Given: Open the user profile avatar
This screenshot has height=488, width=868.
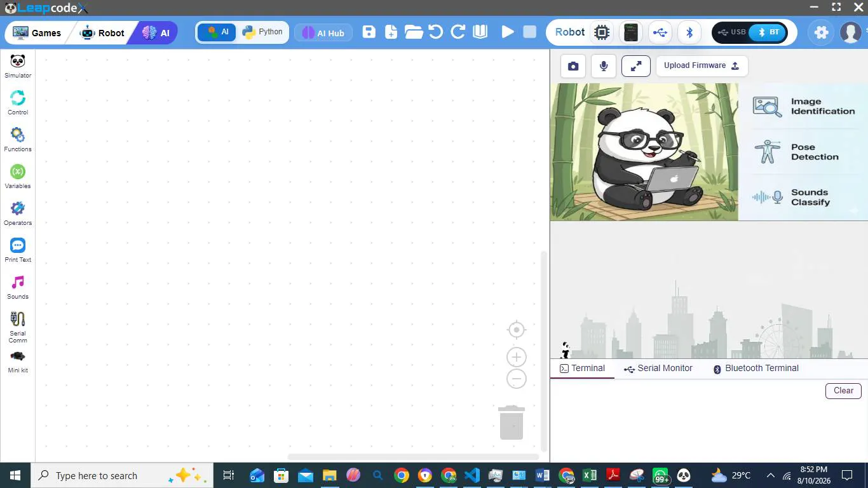Looking at the screenshot, I should tap(851, 32).
